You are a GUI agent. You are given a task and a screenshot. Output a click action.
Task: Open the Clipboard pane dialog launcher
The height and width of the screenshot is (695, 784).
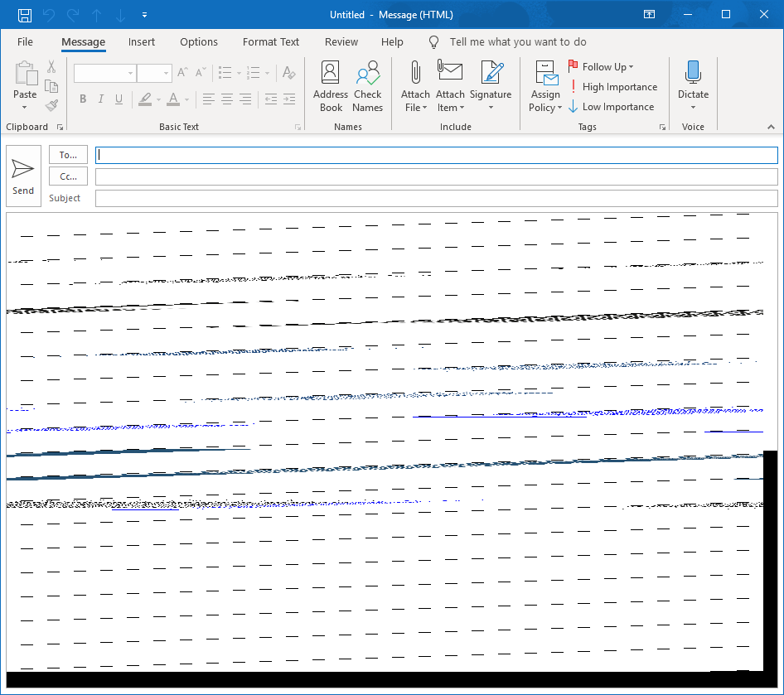pyautogui.click(x=60, y=128)
